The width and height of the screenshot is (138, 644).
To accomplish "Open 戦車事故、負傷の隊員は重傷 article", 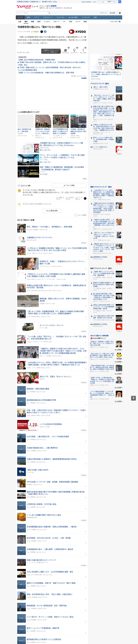I will point(38,389).
